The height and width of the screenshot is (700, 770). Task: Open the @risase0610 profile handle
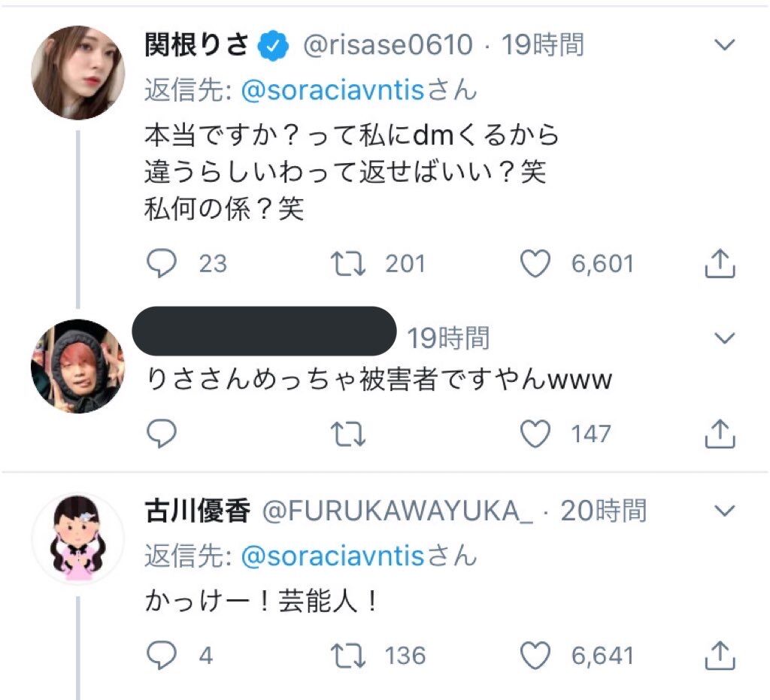pos(387,46)
